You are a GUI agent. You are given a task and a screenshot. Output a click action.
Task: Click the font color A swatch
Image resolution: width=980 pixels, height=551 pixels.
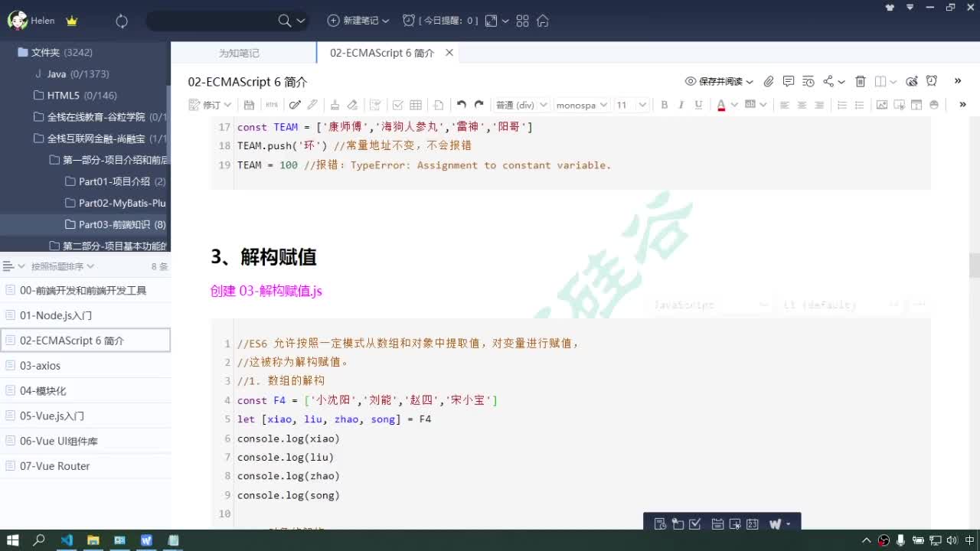pyautogui.click(x=721, y=105)
